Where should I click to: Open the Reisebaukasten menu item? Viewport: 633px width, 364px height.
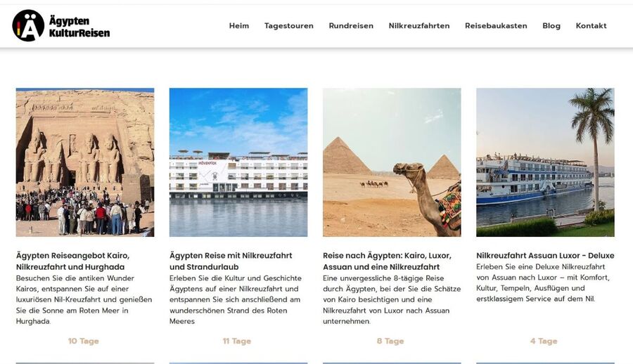tap(496, 25)
